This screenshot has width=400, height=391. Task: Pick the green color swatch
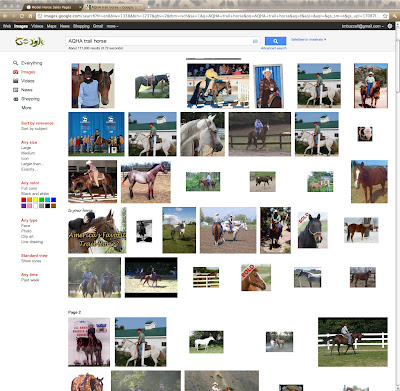pos(42,200)
